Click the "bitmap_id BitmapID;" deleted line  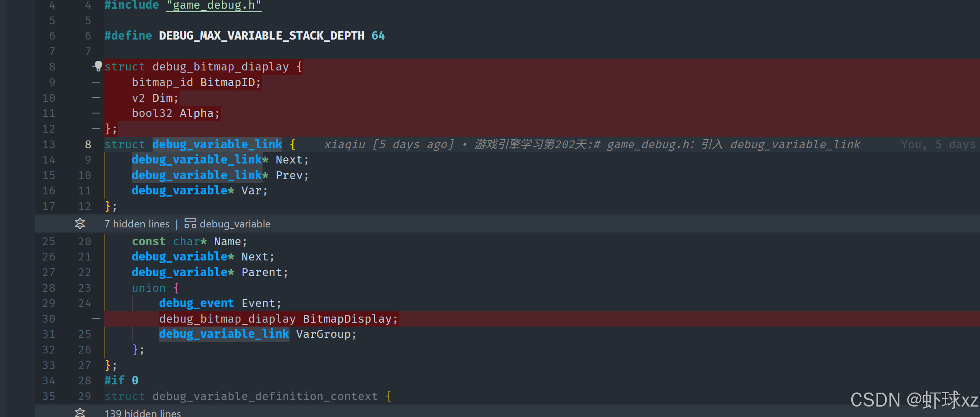[196, 82]
